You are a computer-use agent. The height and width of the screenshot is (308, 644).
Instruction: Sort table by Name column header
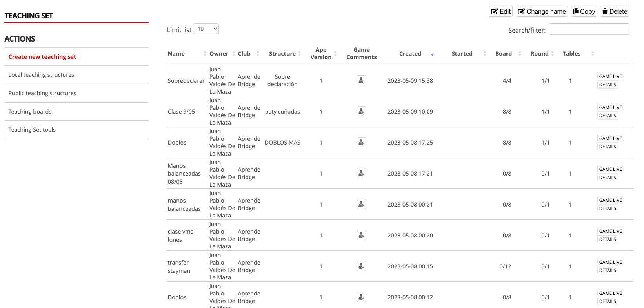pos(176,54)
